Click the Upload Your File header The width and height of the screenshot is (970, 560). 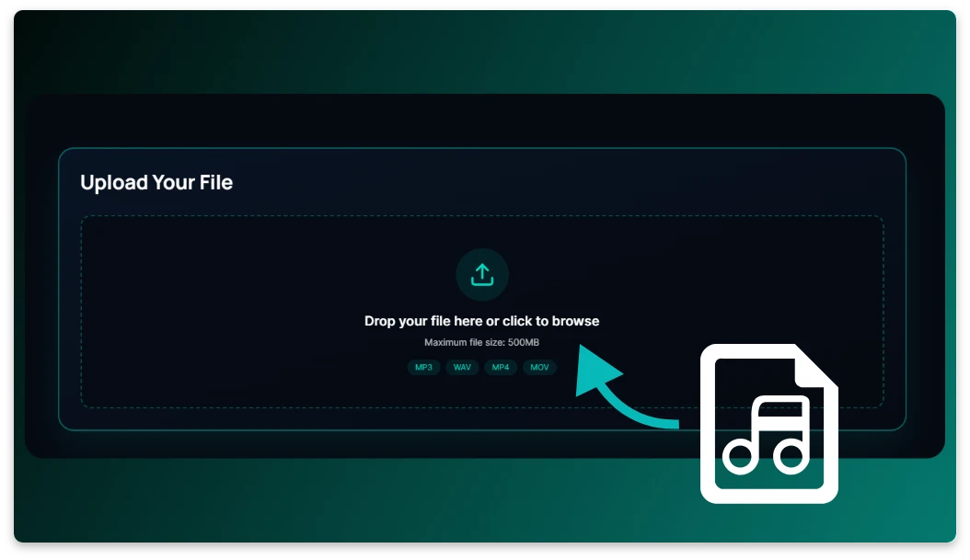click(157, 182)
